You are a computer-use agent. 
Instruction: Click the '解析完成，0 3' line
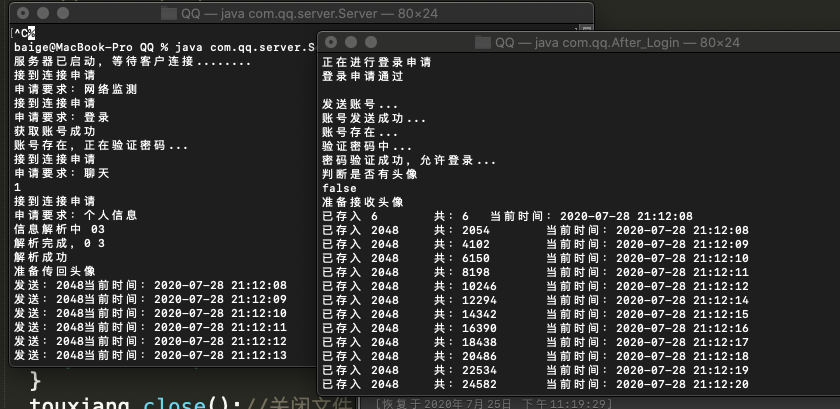pos(59,243)
